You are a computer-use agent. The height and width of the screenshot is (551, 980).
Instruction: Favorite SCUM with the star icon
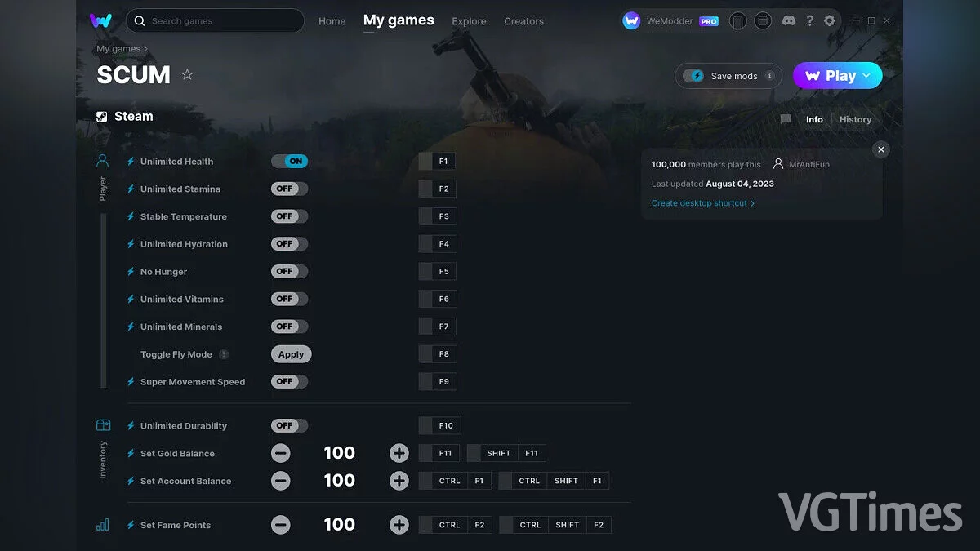click(x=187, y=74)
